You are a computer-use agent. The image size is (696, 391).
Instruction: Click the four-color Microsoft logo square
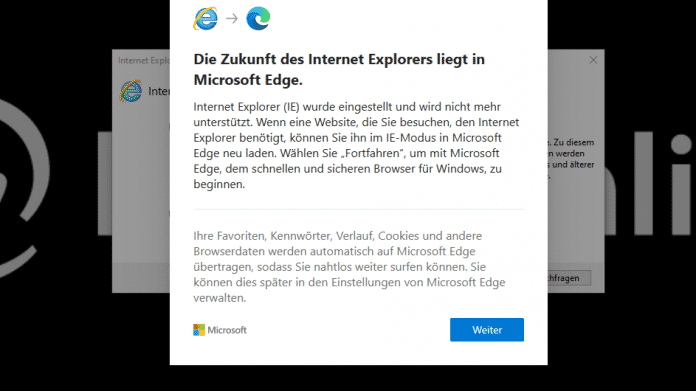199,330
